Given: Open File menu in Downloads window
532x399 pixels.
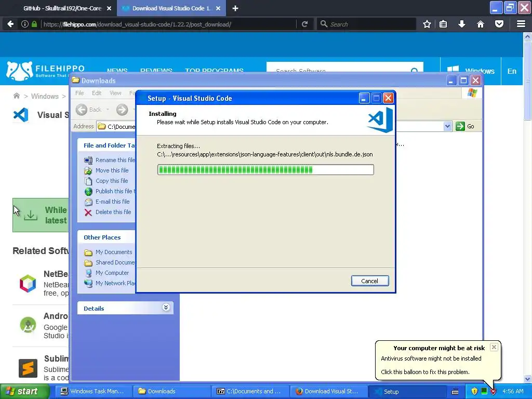Looking at the screenshot, I should 79,93.
